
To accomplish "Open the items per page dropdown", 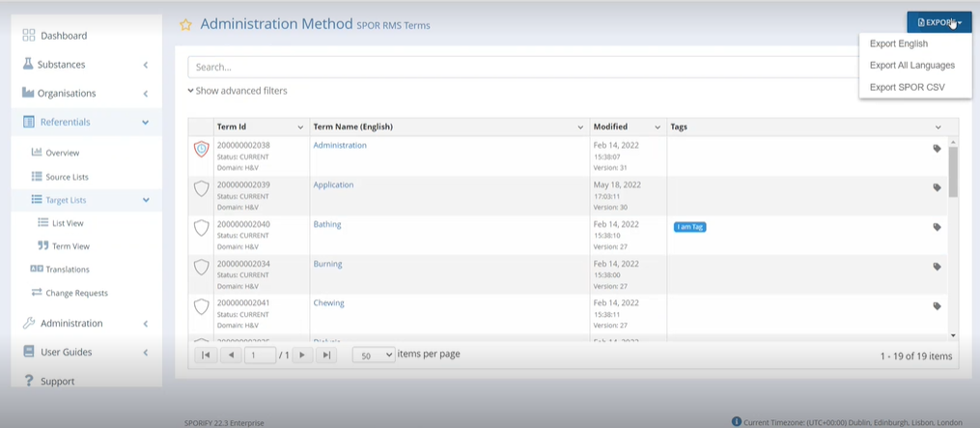I will (x=374, y=355).
